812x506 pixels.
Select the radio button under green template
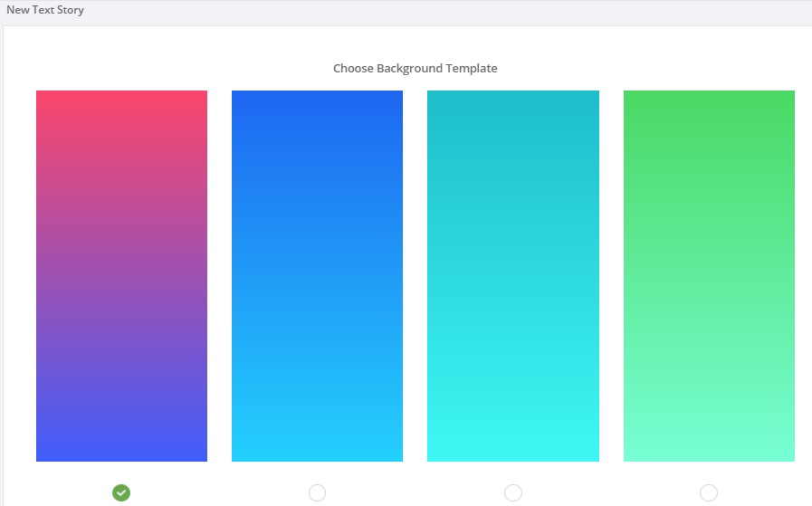tap(709, 492)
